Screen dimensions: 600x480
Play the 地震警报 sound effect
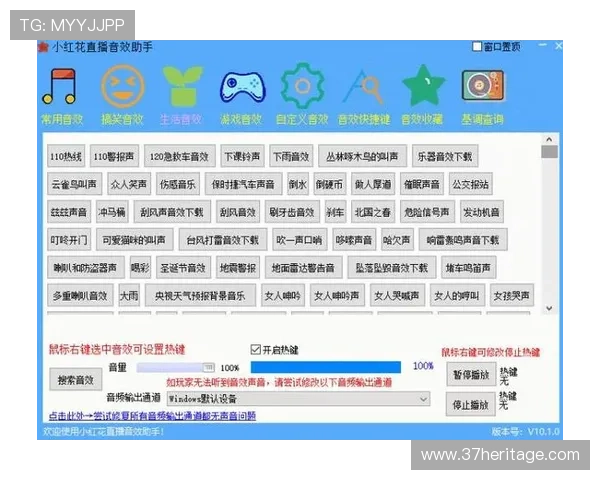(238, 268)
